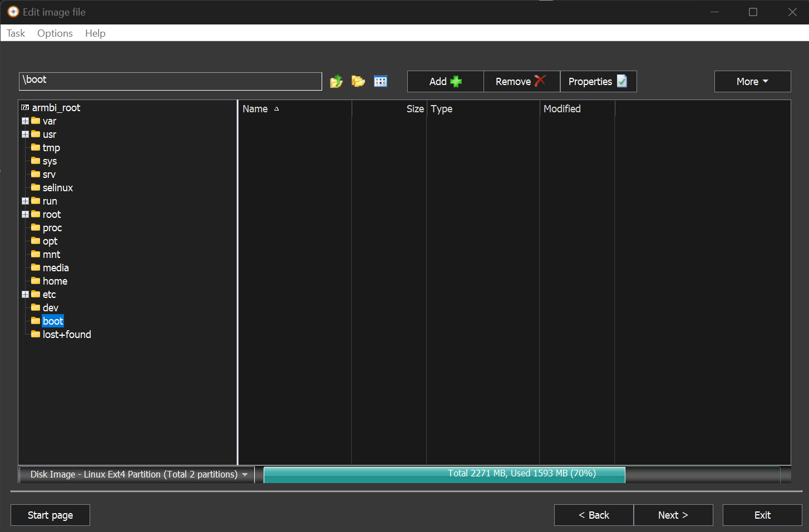This screenshot has width=809, height=532.
Task: Click the view mode grid icon
Action: 381,82
